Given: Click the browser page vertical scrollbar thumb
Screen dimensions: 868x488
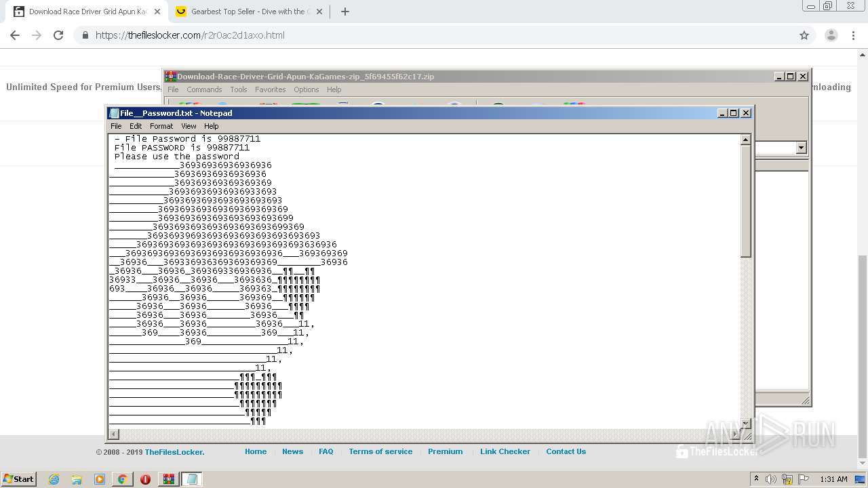Looking at the screenshot, I should 862,357.
